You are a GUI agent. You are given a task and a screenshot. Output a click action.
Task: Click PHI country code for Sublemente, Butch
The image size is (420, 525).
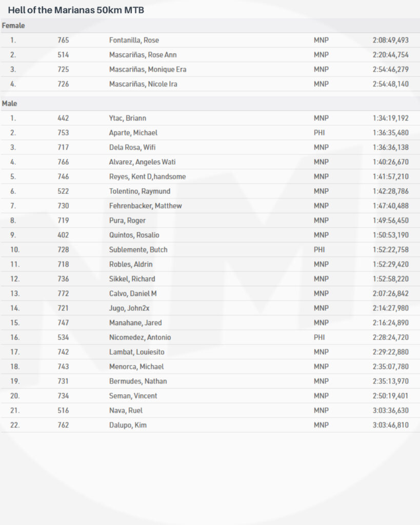[x=319, y=250]
